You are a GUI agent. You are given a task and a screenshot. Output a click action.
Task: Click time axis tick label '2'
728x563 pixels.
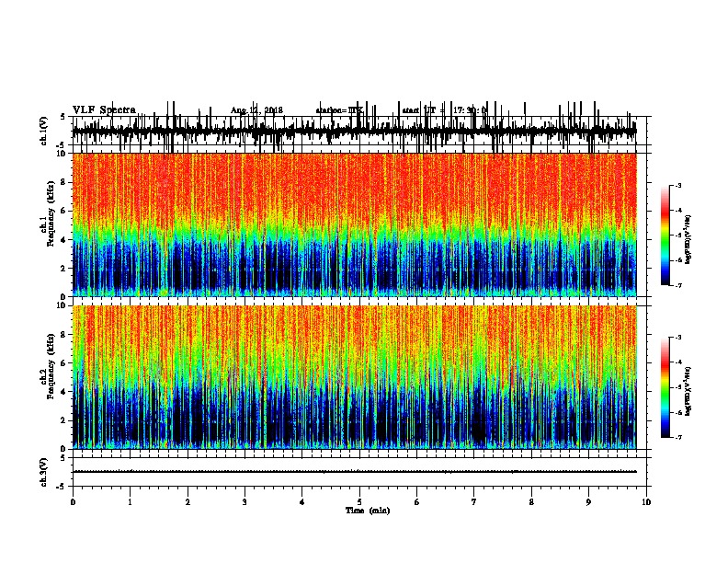click(188, 502)
